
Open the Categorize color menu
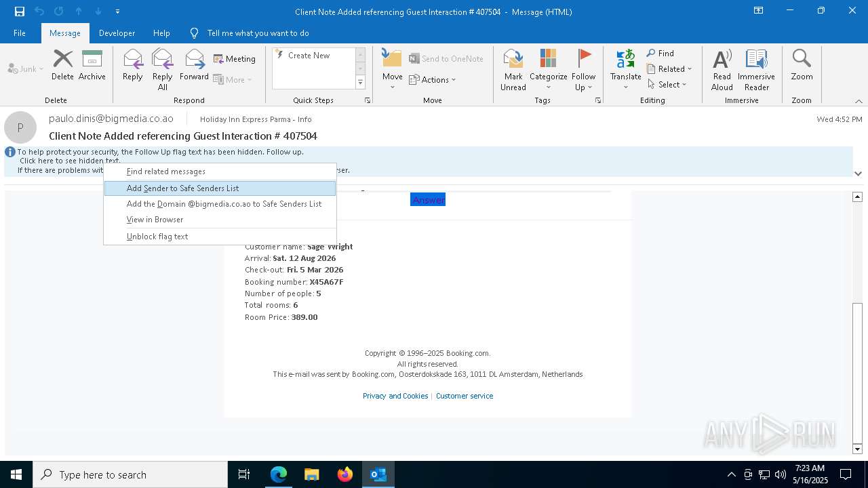click(x=549, y=70)
